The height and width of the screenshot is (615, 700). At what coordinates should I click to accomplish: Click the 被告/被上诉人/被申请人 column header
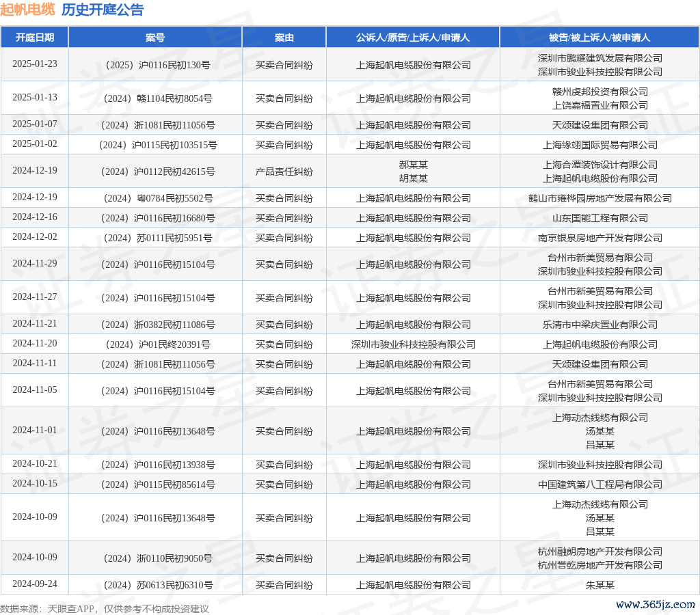[x=600, y=38]
